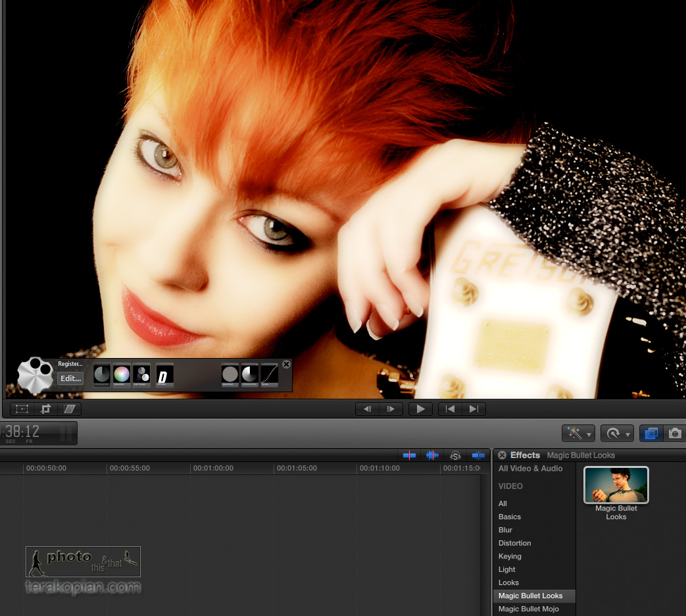Toggle audio skimming waveform button

tap(432, 455)
